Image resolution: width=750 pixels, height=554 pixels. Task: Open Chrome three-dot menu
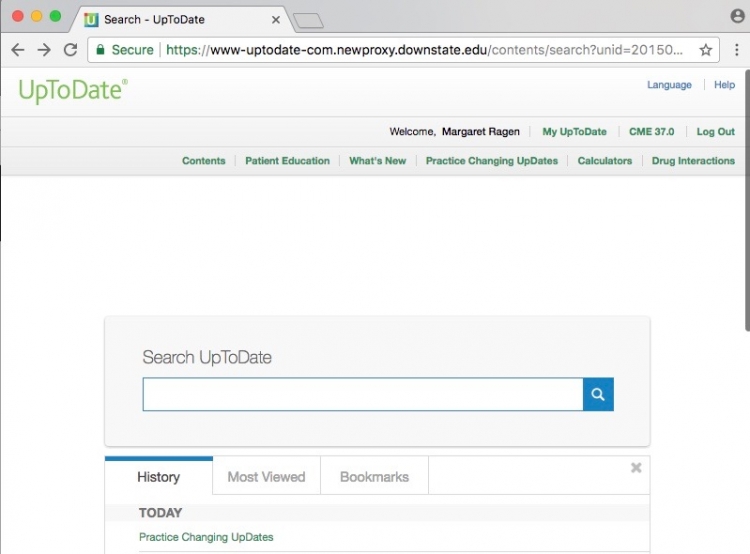(737, 50)
